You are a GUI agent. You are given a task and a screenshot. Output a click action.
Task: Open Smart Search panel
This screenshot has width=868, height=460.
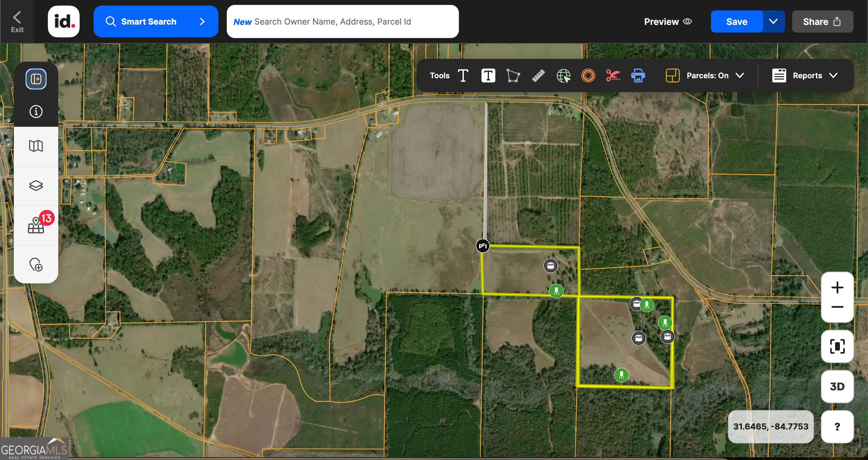[156, 21]
